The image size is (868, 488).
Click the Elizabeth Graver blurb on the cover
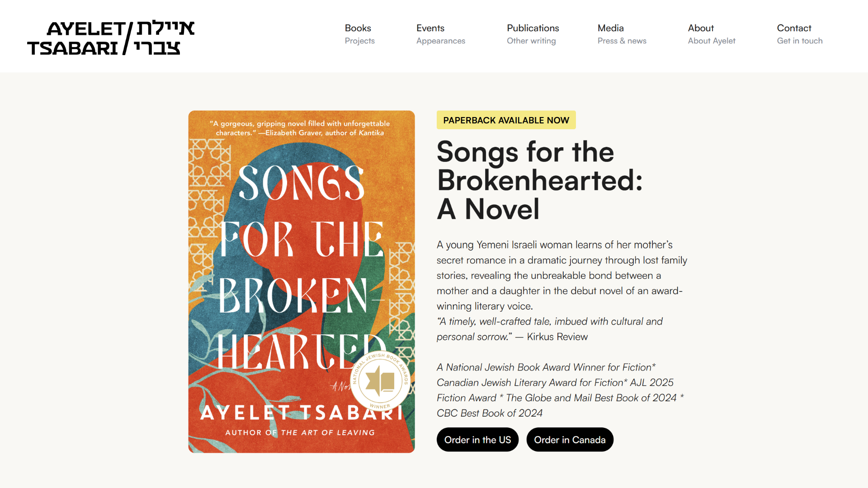coord(300,128)
